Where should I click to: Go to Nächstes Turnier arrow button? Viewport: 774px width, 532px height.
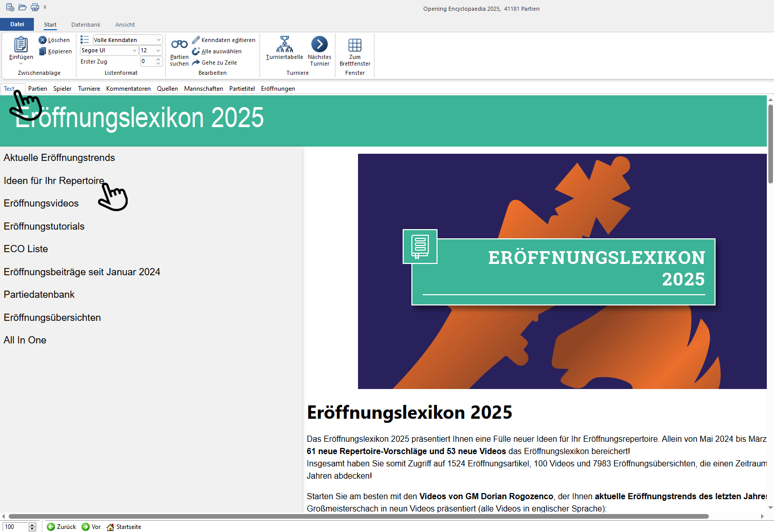(x=319, y=45)
